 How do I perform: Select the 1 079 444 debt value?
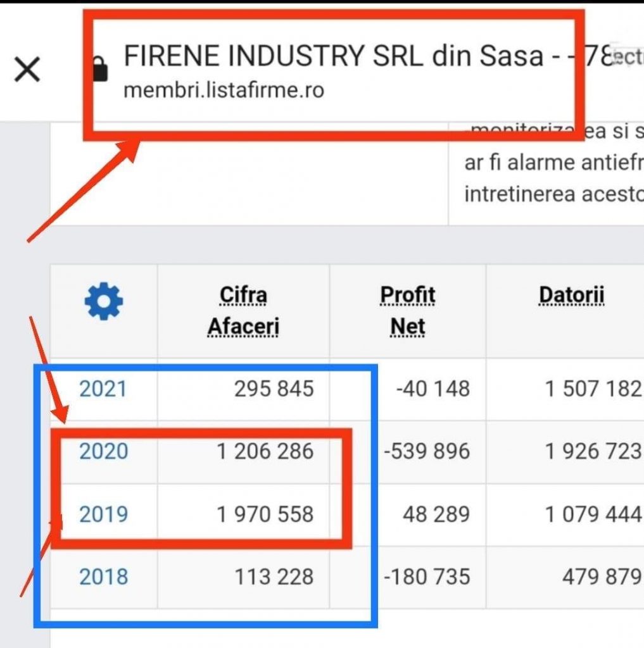tap(593, 514)
